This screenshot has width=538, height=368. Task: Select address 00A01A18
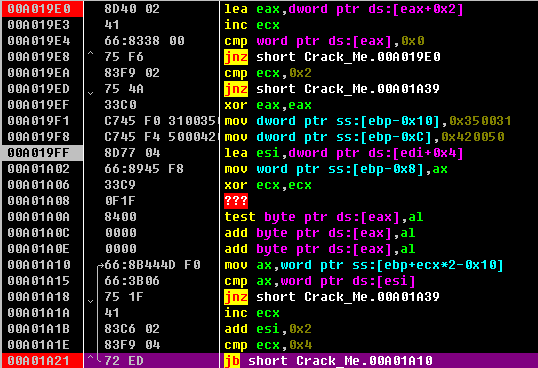pos(39,297)
